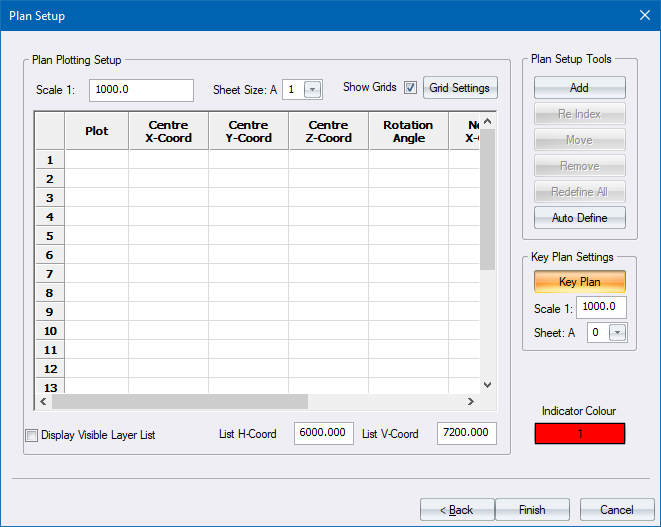This screenshot has height=527, width=661.
Task: Click the Auto Define button
Action: pos(579,218)
